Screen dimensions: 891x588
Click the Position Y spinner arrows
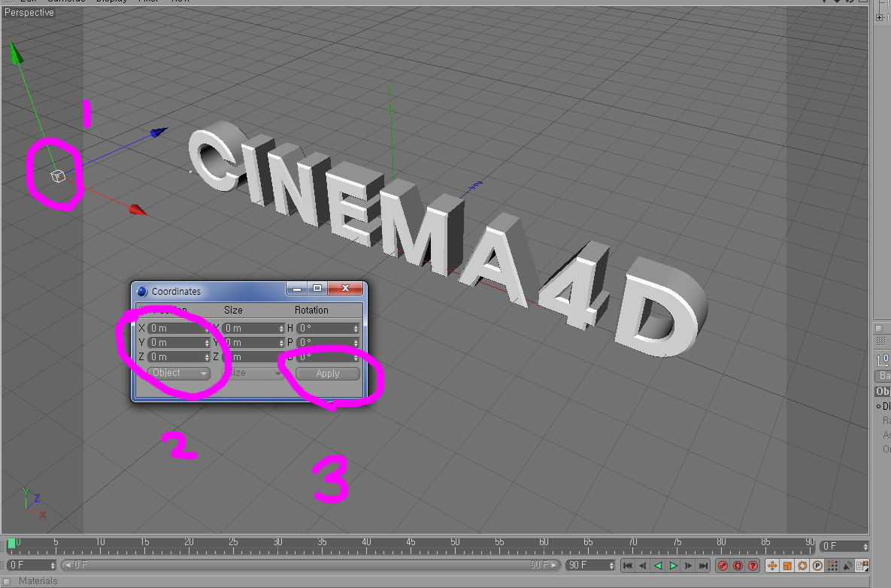click(207, 343)
